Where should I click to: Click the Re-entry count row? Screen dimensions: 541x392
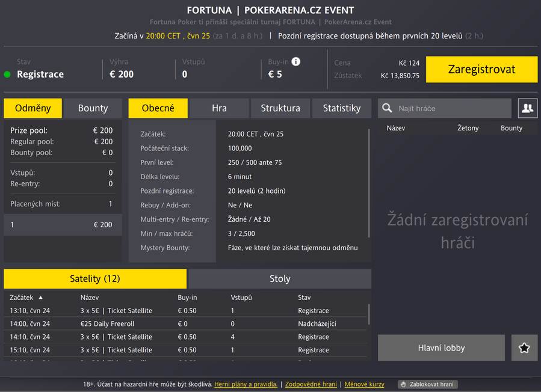[x=61, y=183]
